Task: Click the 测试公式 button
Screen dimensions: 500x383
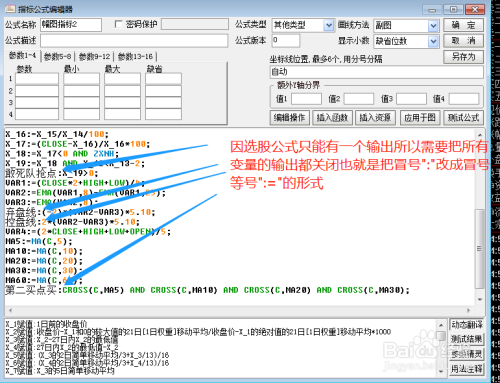Action: 463,118
